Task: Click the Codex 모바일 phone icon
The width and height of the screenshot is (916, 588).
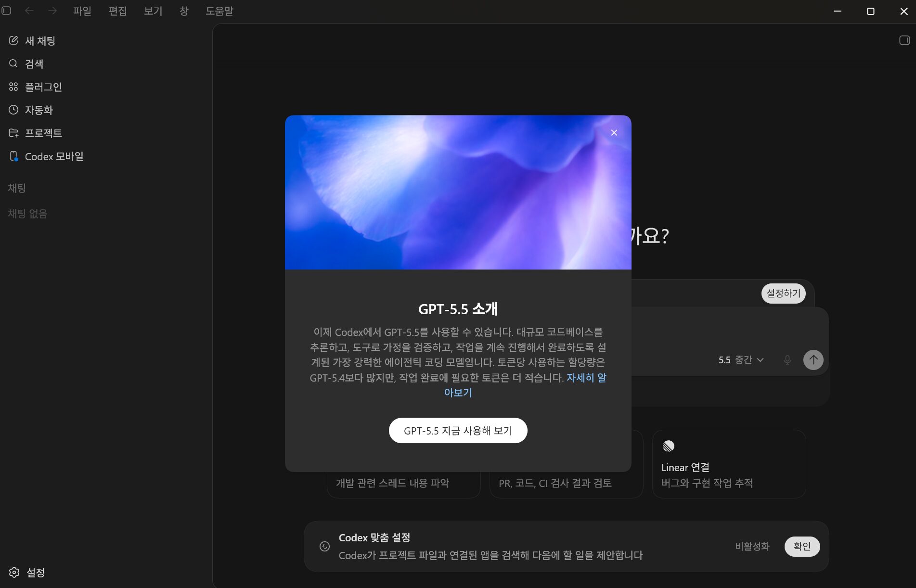Action: coord(14,156)
